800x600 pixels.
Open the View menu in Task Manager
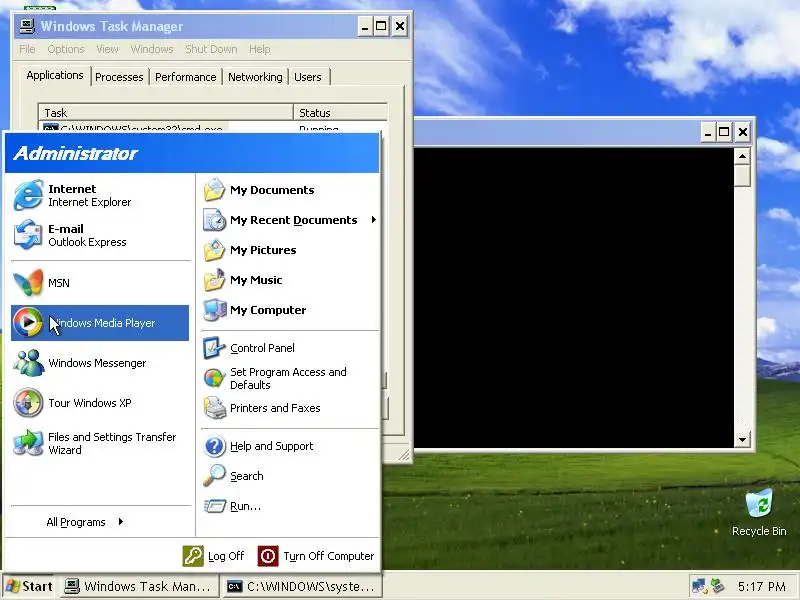pyautogui.click(x=107, y=49)
